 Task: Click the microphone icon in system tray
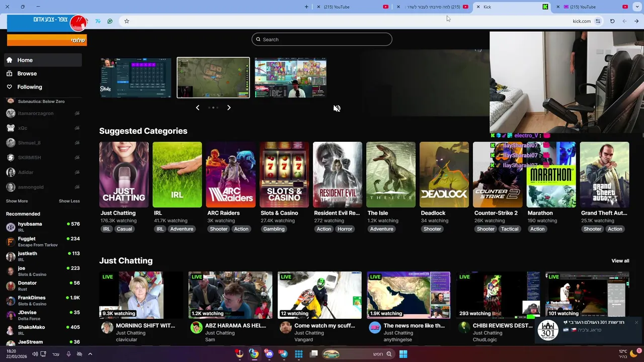68,354
